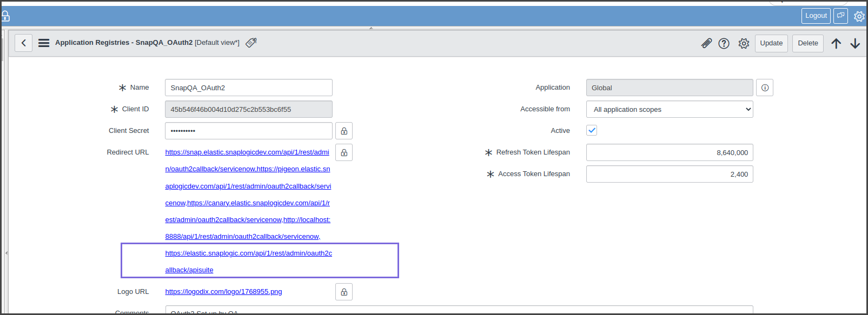
Task: Click the tag icon beside the title
Action: click(251, 43)
